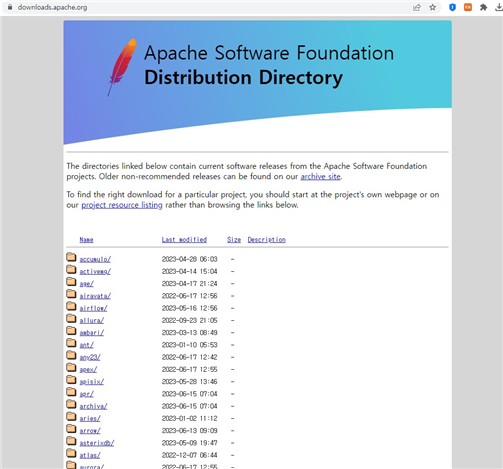The width and height of the screenshot is (503, 469).
Task: Open the accumulo/ directory link
Action: 95,259
